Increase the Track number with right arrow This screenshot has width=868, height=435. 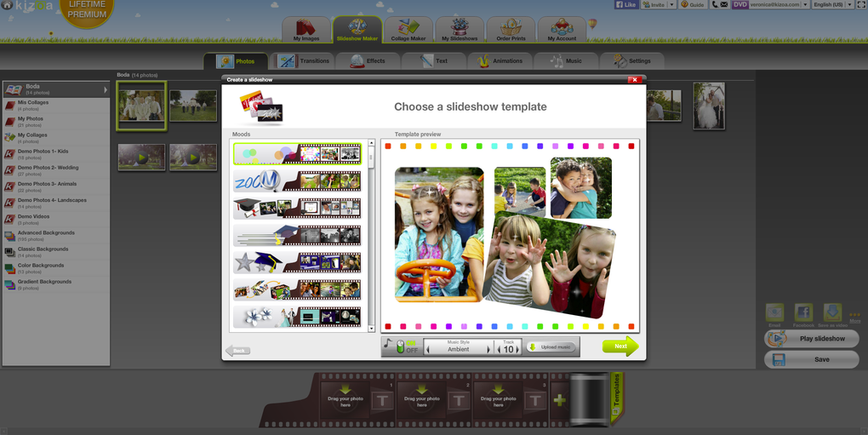coord(517,350)
